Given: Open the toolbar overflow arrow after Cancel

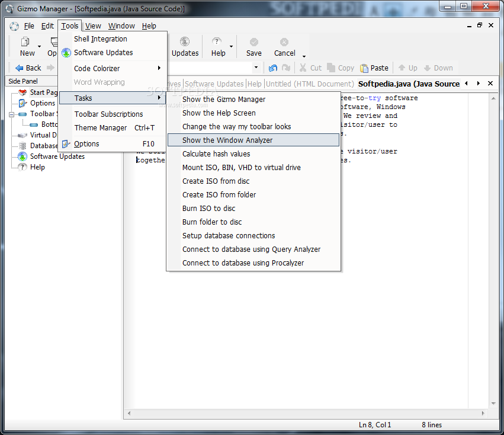Looking at the screenshot, I should pyautogui.click(x=304, y=57).
